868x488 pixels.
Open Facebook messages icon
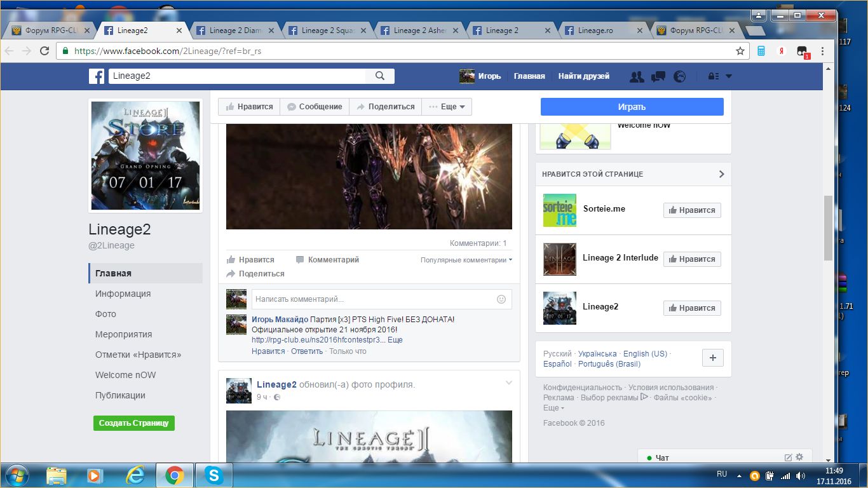point(658,76)
